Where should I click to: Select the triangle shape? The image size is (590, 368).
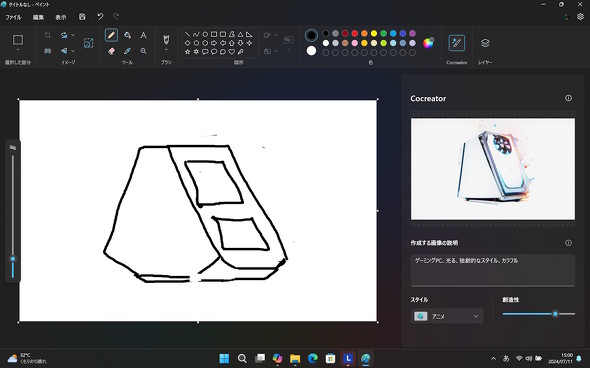click(240, 34)
